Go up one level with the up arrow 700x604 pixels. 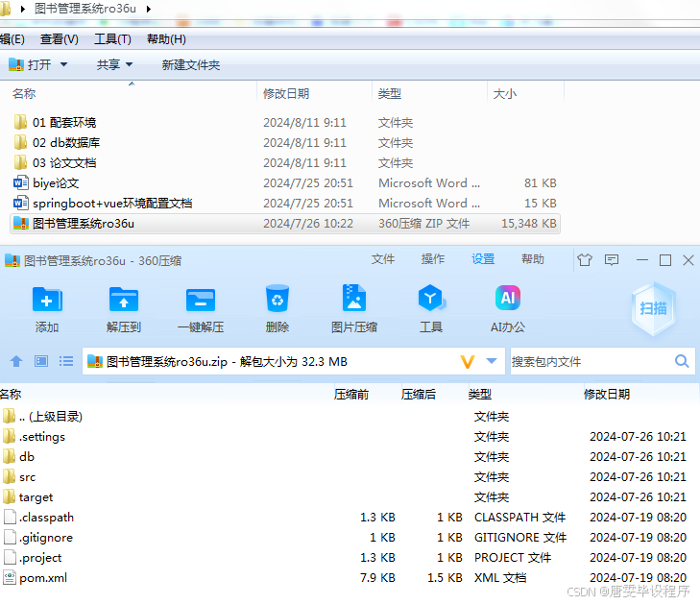(16, 361)
